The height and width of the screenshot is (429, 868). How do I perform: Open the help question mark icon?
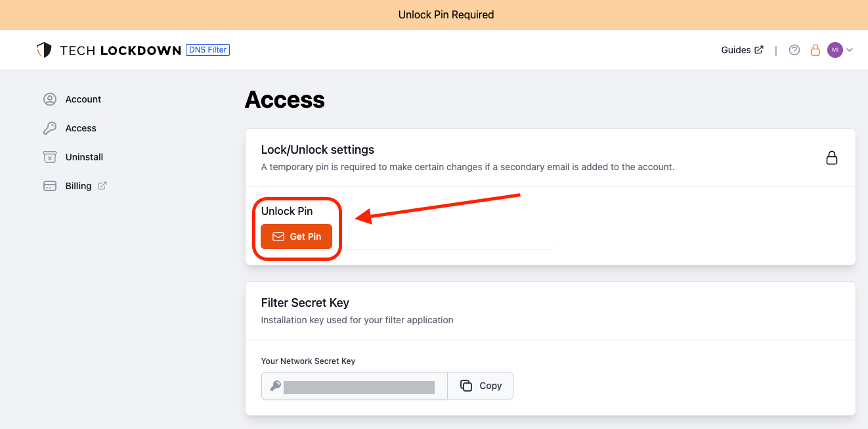(x=794, y=50)
